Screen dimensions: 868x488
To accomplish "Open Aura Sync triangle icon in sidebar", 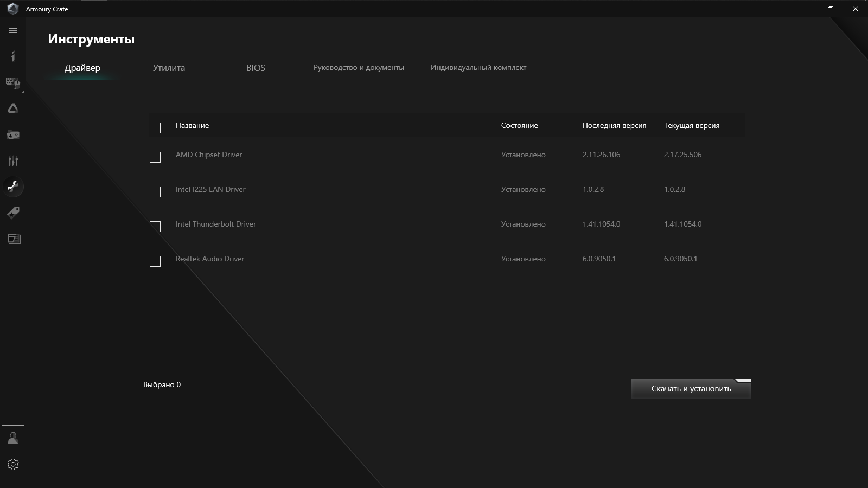I will tap(13, 108).
